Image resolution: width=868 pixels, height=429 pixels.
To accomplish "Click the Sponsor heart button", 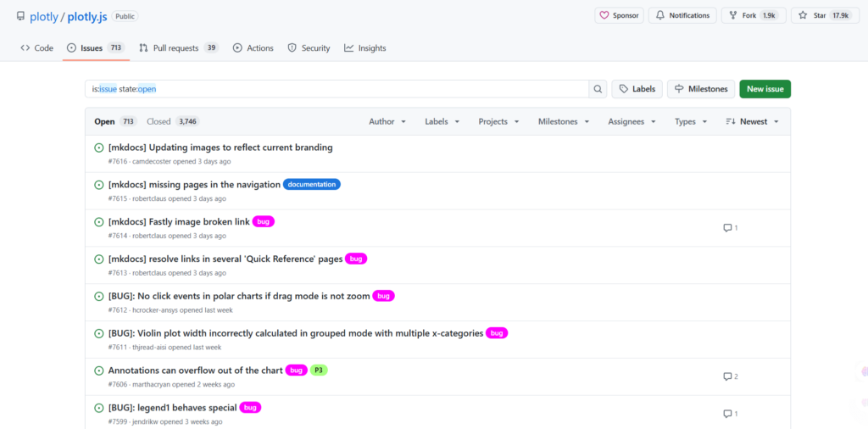I will pos(620,15).
